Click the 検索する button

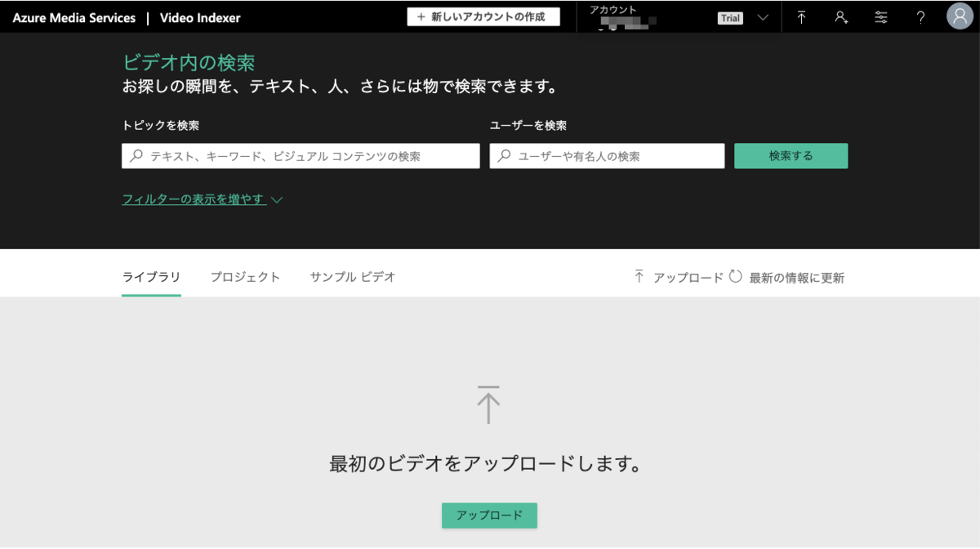coord(791,155)
